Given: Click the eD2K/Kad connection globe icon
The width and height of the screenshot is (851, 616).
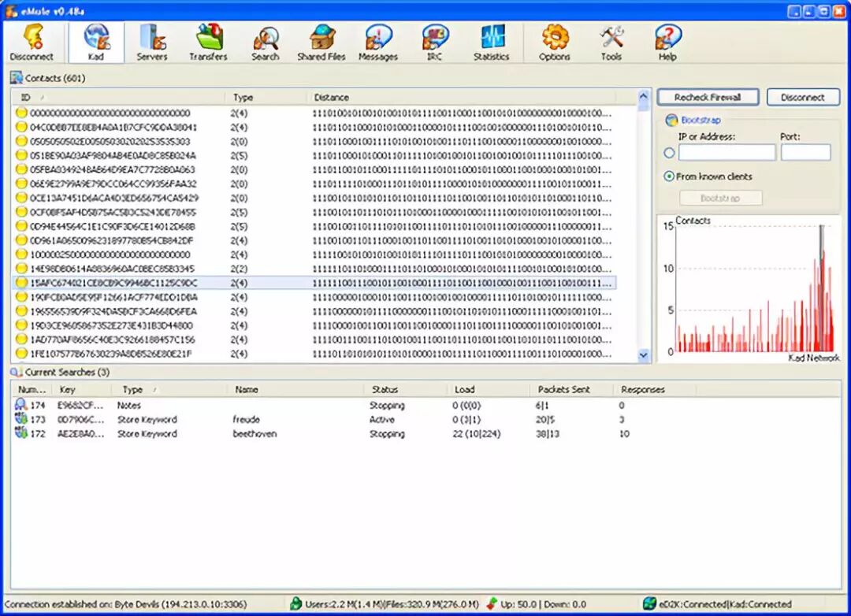Looking at the screenshot, I should tap(649, 603).
